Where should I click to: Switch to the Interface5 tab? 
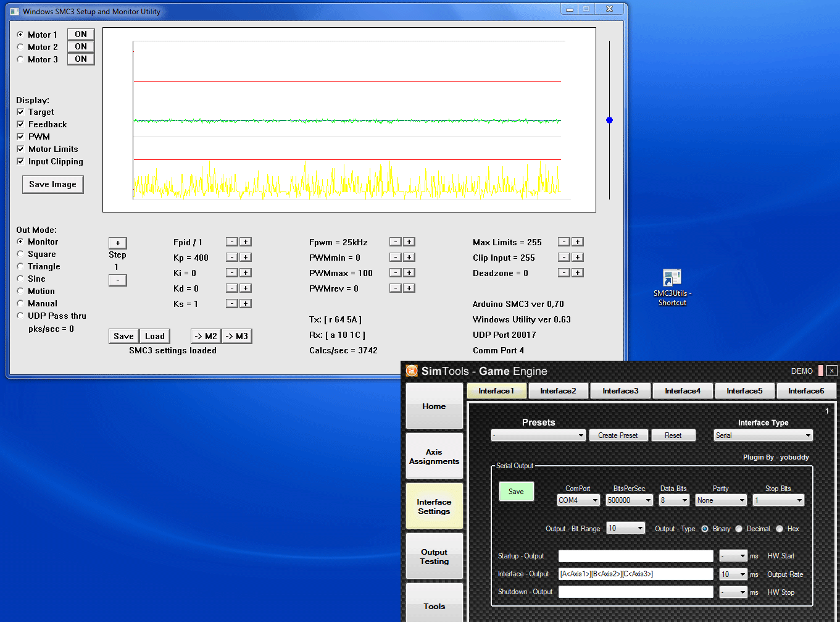tap(744, 391)
